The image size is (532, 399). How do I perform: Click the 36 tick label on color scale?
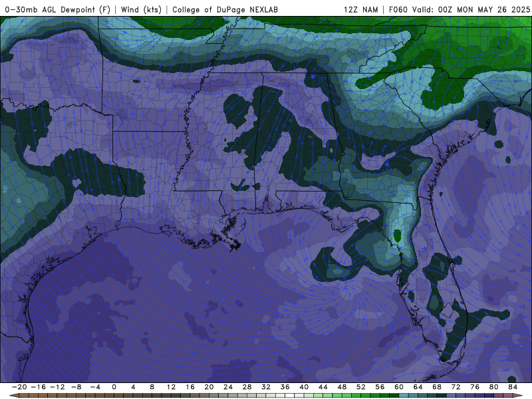tap(285, 387)
